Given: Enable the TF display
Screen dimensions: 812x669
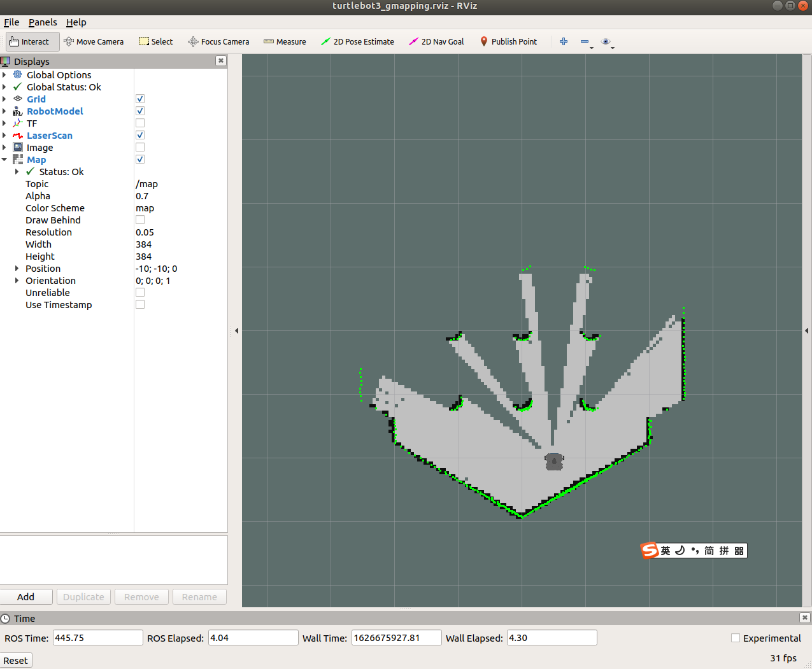Looking at the screenshot, I should (139, 123).
